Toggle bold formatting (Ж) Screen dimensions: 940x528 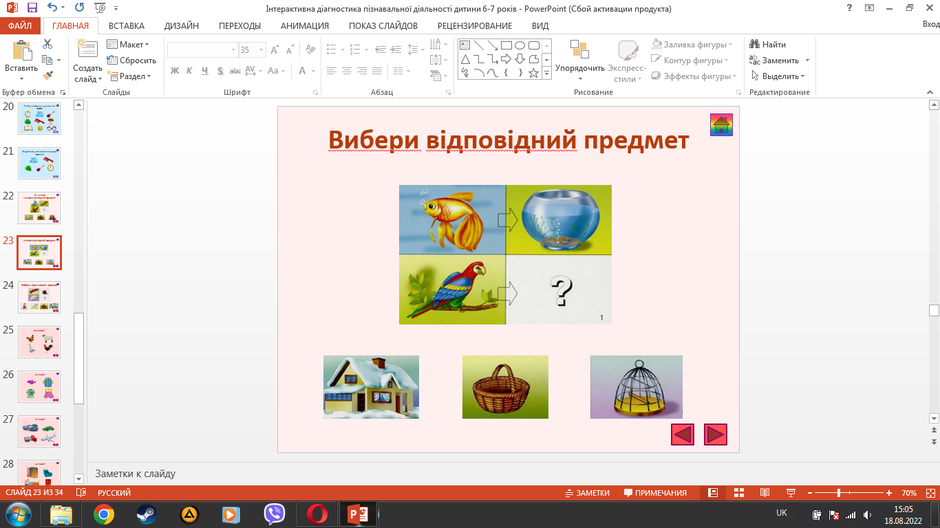174,71
